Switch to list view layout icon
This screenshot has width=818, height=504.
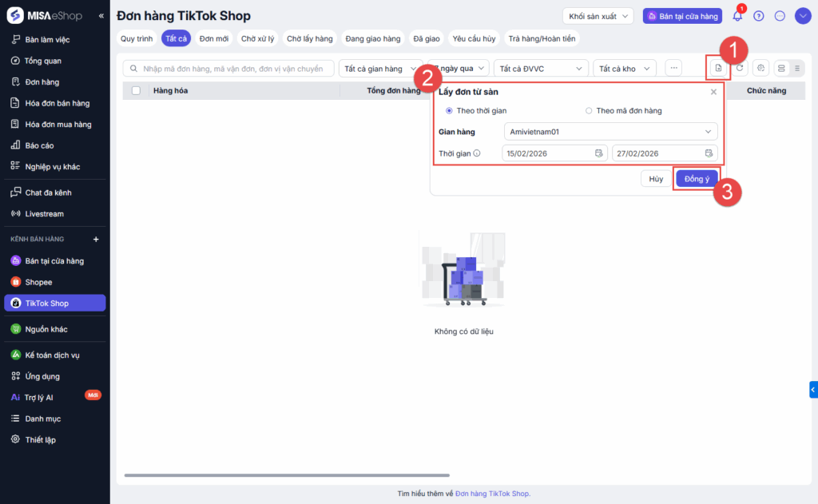click(x=797, y=69)
